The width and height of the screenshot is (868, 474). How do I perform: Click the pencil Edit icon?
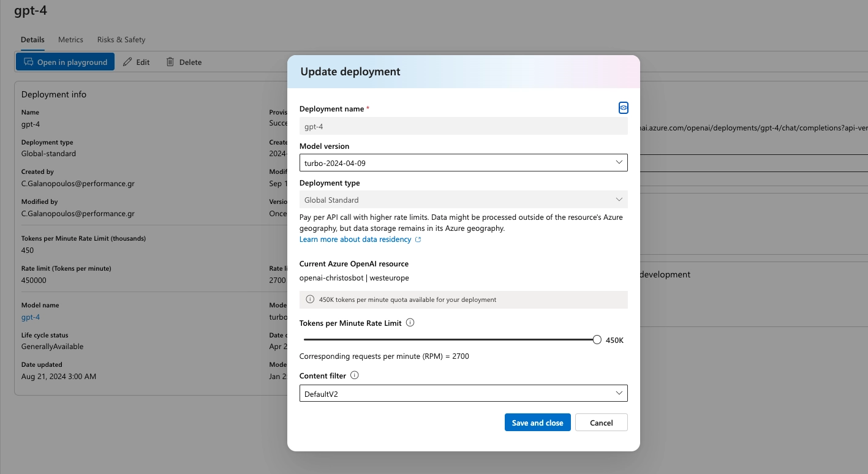coord(127,62)
